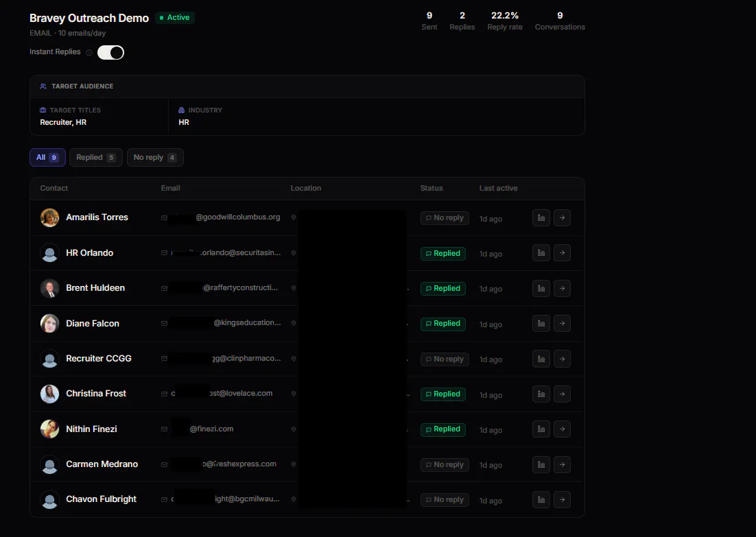Click No reply badge for Carmen Medrano
Image resolution: width=756 pixels, height=537 pixels.
[x=445, y=465]
